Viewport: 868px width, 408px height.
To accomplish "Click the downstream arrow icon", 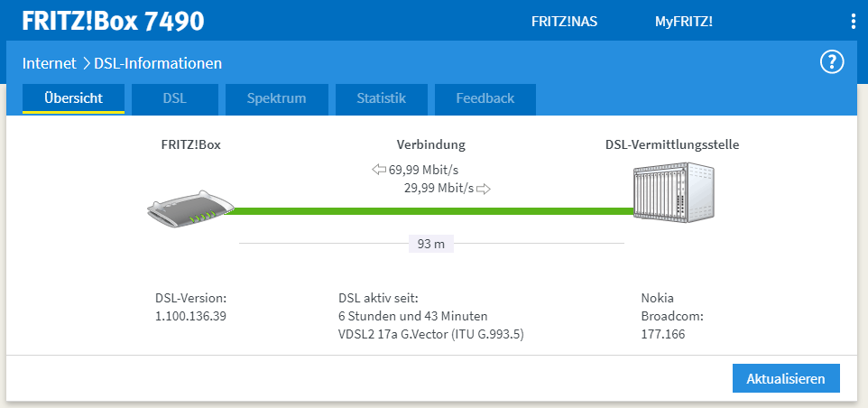I will point(379,169).
